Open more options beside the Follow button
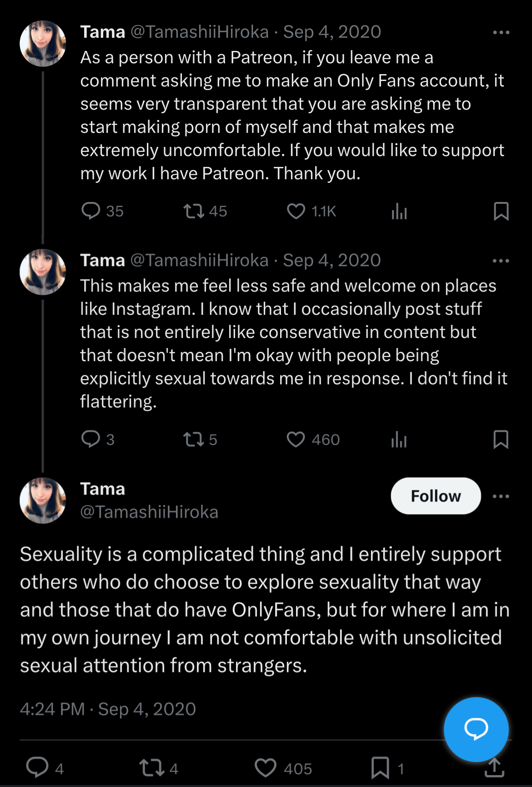This screenshot has height=787, width=532. click(501, 496)
